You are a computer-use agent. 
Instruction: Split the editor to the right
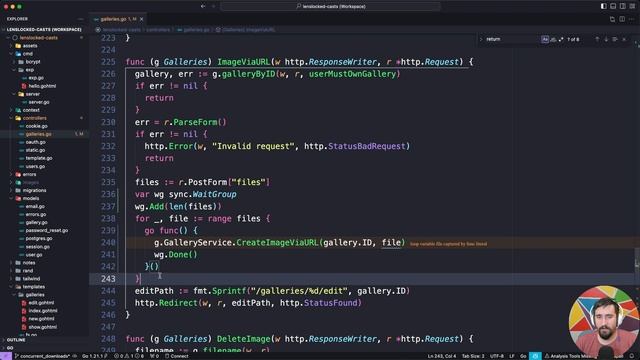(622, 19)
